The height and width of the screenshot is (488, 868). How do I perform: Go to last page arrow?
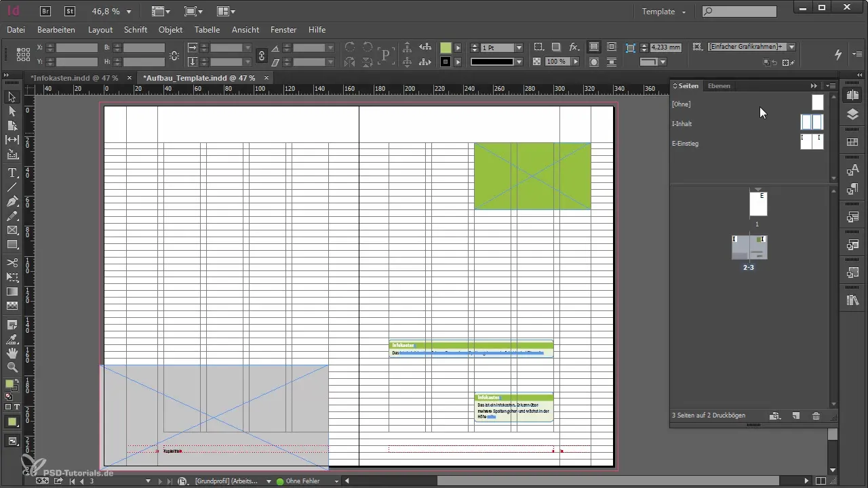(170, 481)
